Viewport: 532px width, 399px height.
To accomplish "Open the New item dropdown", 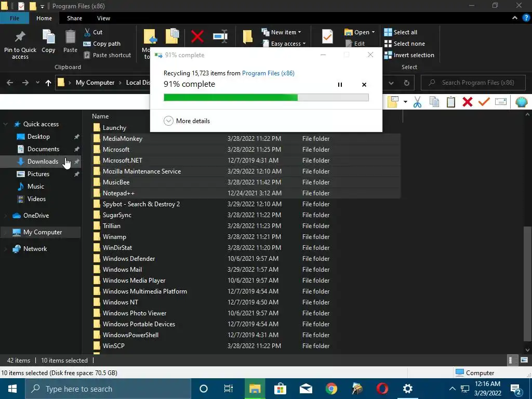I will click(281, 32).
